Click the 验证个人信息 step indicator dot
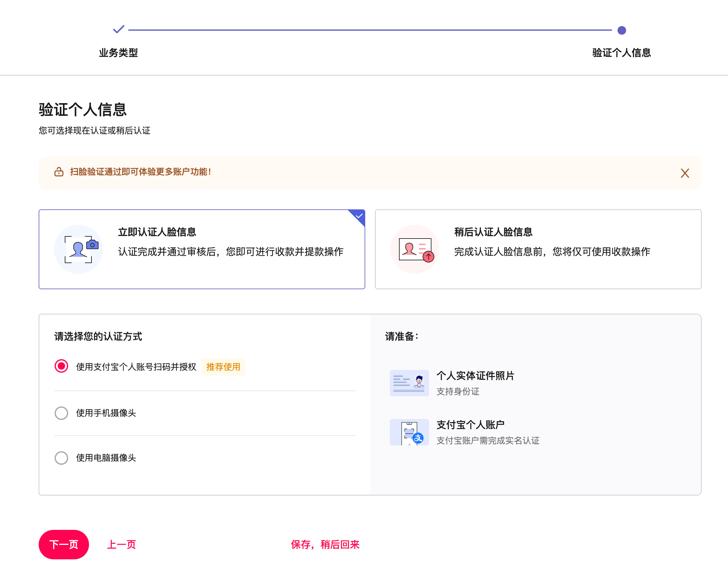Screen dimensions: 728x571 pyautogui.click(x=622, y=30)
